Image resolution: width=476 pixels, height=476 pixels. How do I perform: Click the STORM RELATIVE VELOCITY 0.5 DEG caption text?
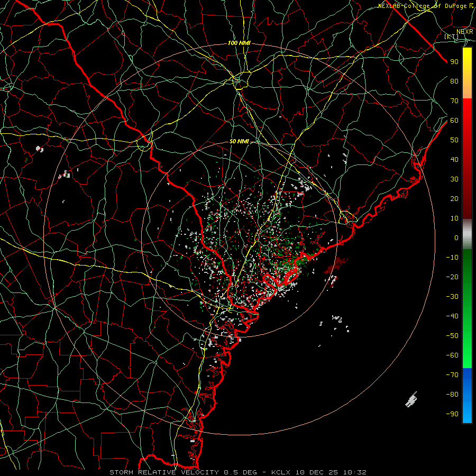coord(183,472)
